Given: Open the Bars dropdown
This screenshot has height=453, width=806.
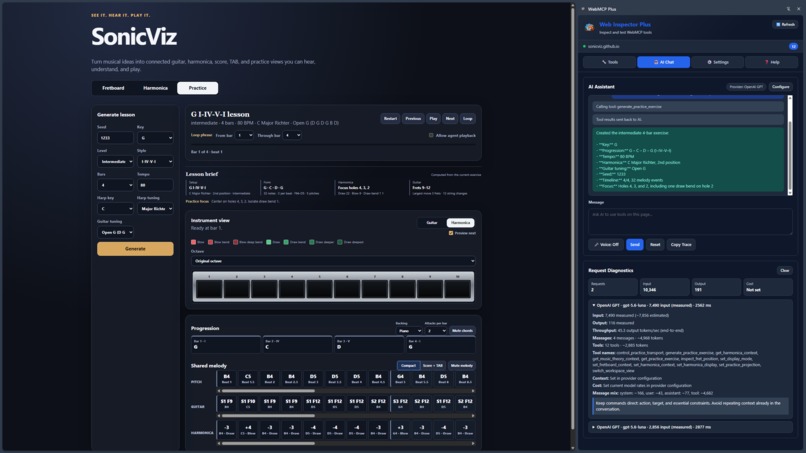Looking at the screenshot, I should [x=115, y=185].
